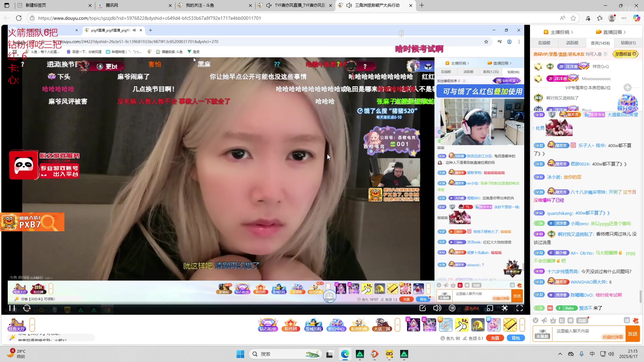644x362 pixels.
Task: Open 收藏的弹幕 saved danmaku link
Action: coord(612,337)
